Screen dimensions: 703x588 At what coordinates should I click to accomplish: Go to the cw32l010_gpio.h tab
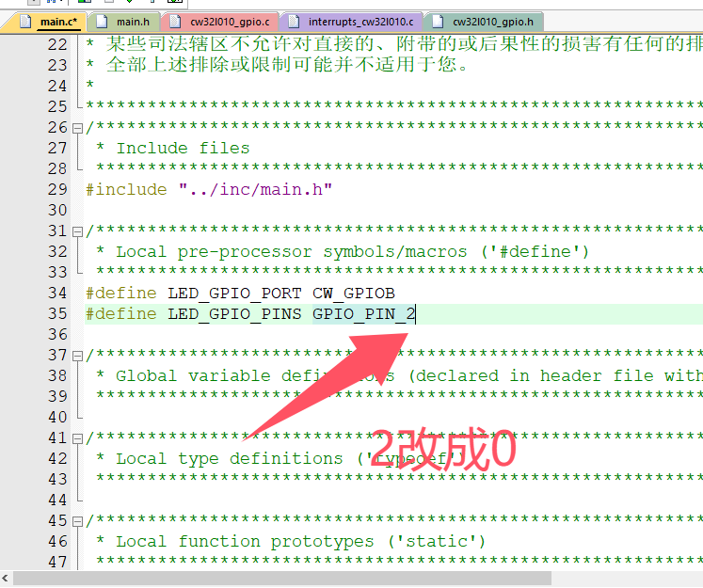coord(492,21)
